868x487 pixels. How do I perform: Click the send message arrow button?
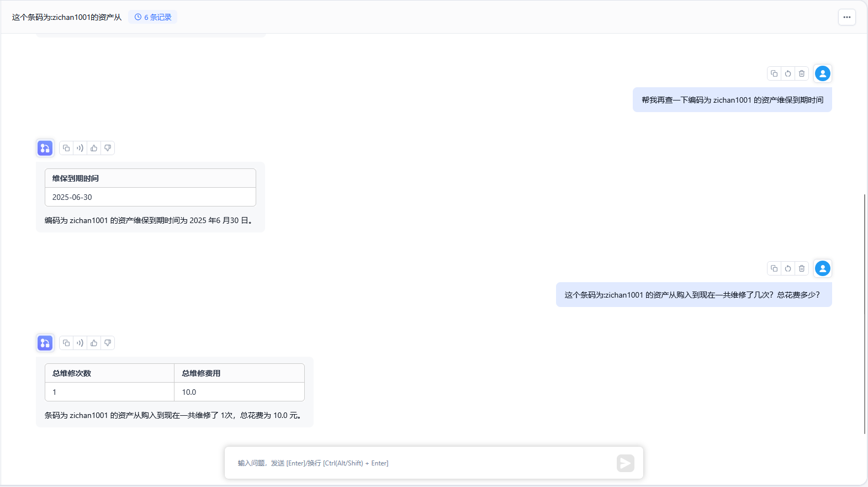click(625, 463)
